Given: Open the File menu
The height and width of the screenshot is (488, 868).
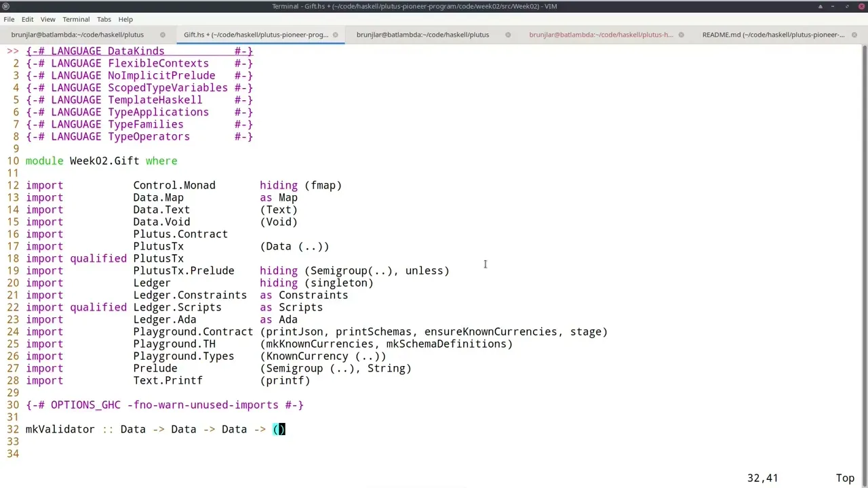Looking at the screenshot, I should [x=9, y=19].
